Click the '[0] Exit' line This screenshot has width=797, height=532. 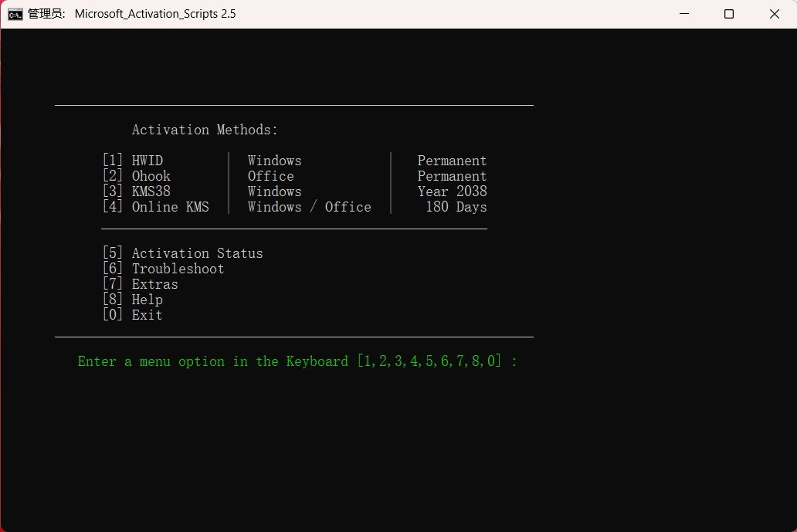pyautogui.click(x=133, y=314)
